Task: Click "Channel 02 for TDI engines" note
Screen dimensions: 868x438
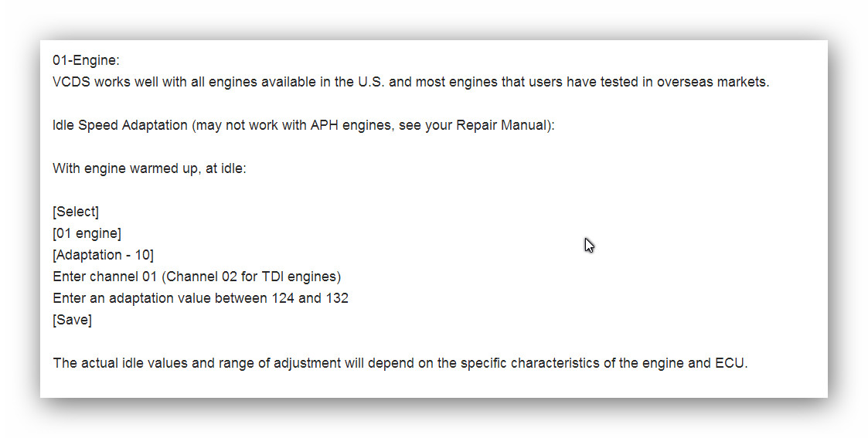Action: (x=251, y=277)
